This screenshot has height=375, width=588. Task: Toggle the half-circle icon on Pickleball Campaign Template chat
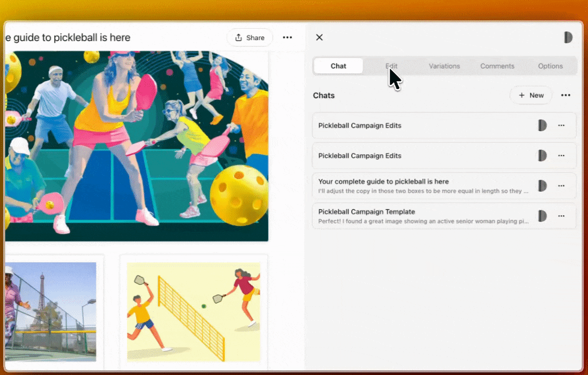pos(542,216)
